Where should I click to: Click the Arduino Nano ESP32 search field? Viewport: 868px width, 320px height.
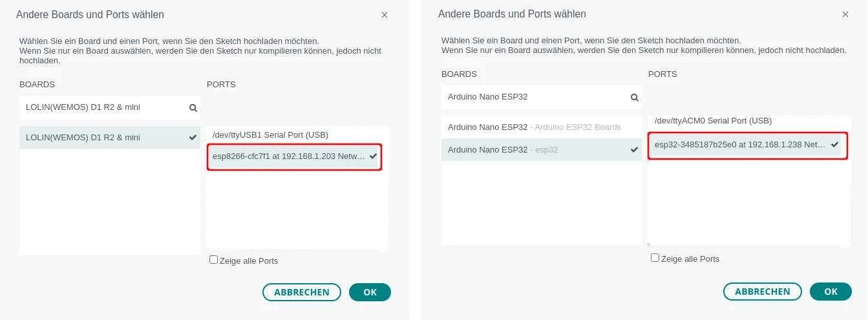click(533, 98)
